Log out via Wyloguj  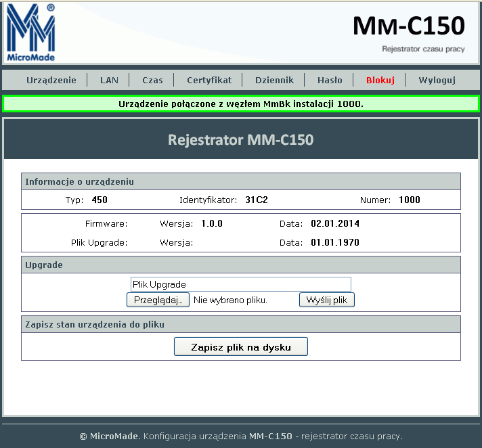coord(437,81)
